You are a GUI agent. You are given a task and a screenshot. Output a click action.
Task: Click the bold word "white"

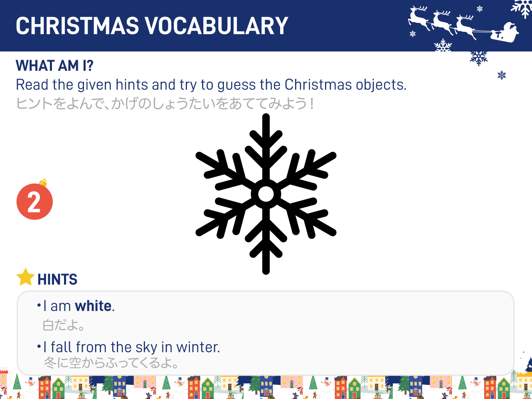94,306
